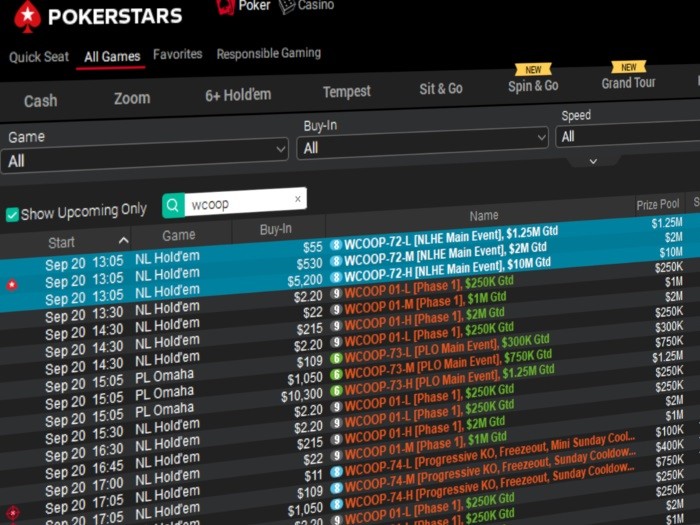Click the blue 8-max icon on the WCOOP-74-L row
The image size is (700, 525).
[336, 472]
